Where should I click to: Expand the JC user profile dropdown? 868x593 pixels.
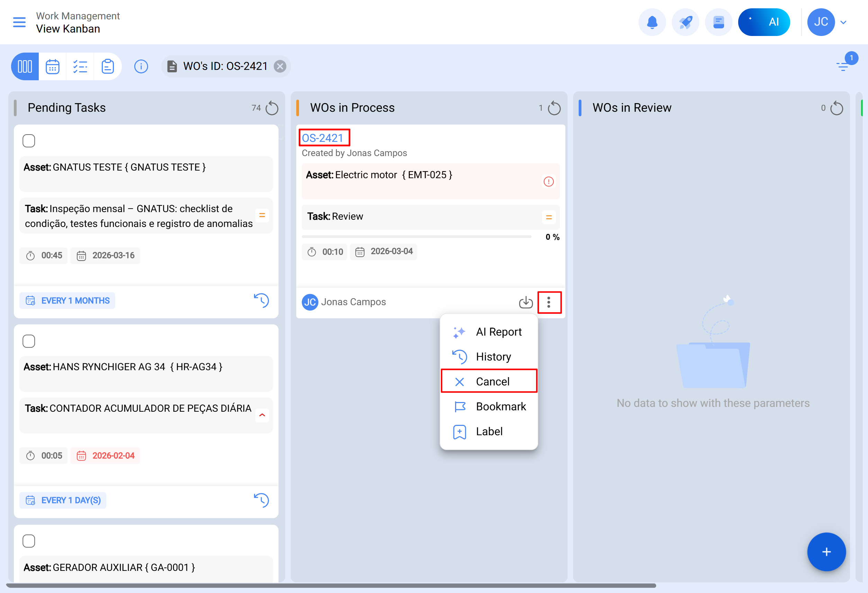pyautogui.click(x=843, y=22)
